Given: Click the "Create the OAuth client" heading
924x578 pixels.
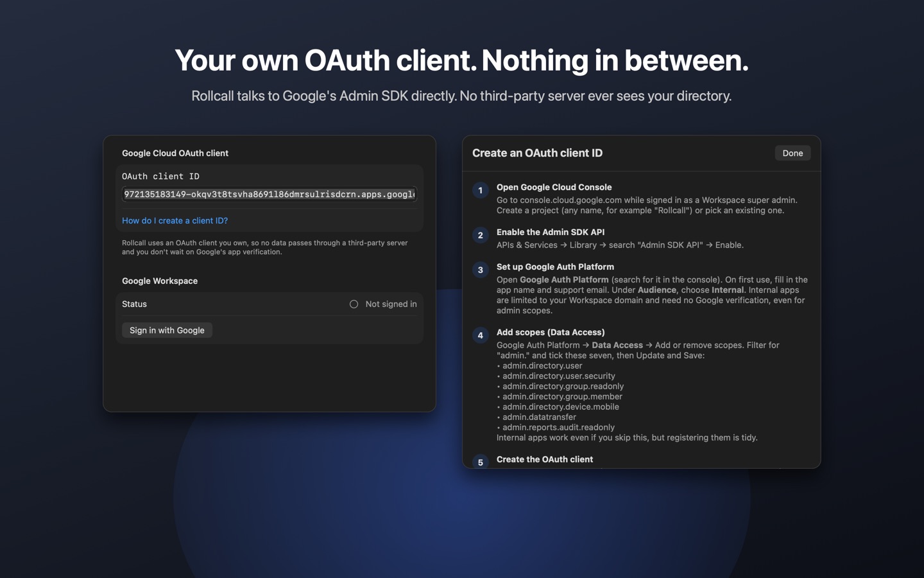Looking at the screenshot, I should [x=545, y=459].
